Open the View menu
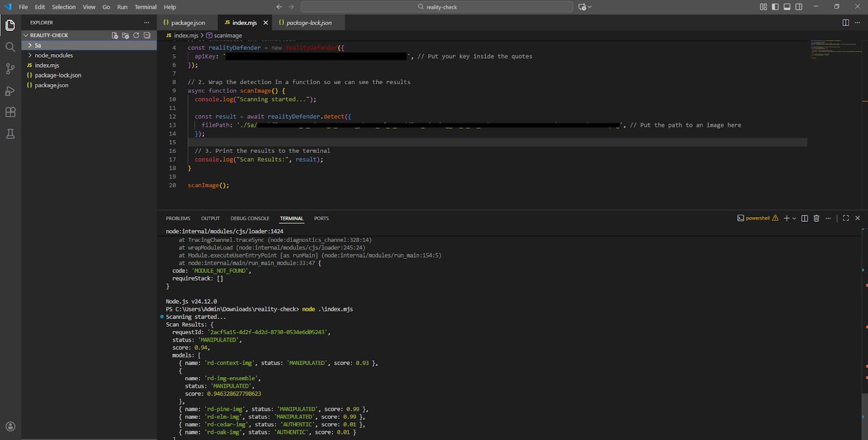868x440 pixels. pos(89,7)
